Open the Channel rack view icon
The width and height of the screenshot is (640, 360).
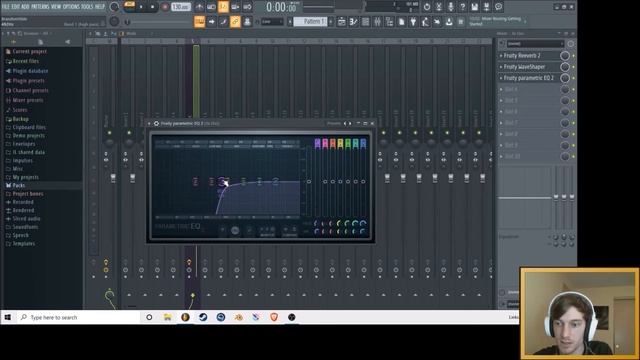point(365,22)
